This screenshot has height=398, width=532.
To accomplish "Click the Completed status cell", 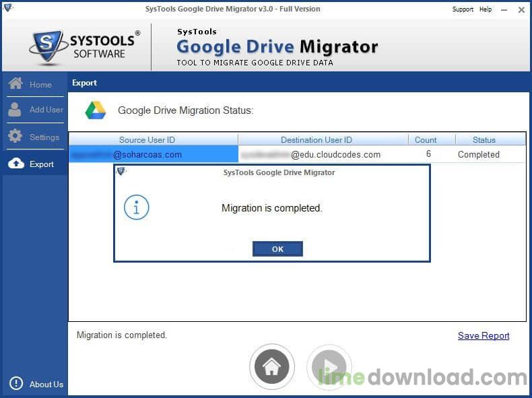I will click(478, 154).
